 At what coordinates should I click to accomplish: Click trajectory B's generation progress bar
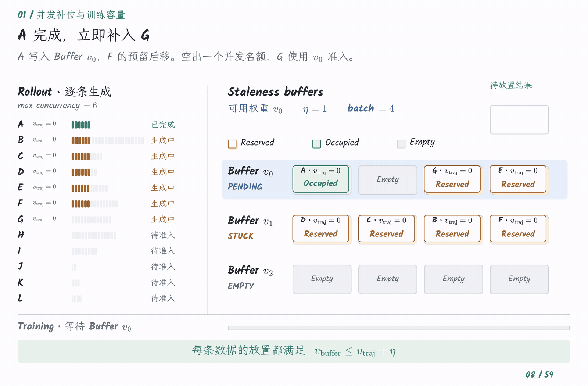pos(108,141)
